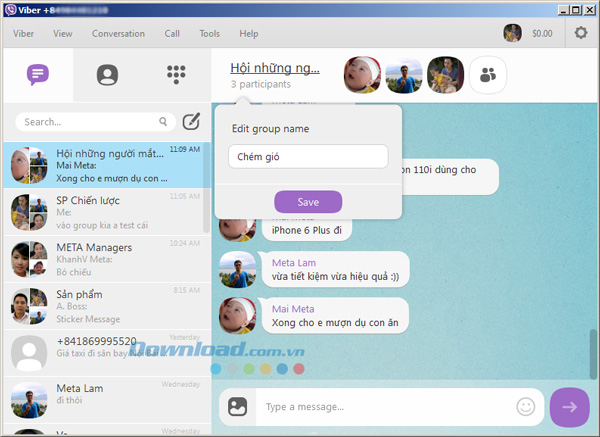This screenshot has width=600, height=437.
Task: Click the blue shirt man participant in header
Action: 404,75
